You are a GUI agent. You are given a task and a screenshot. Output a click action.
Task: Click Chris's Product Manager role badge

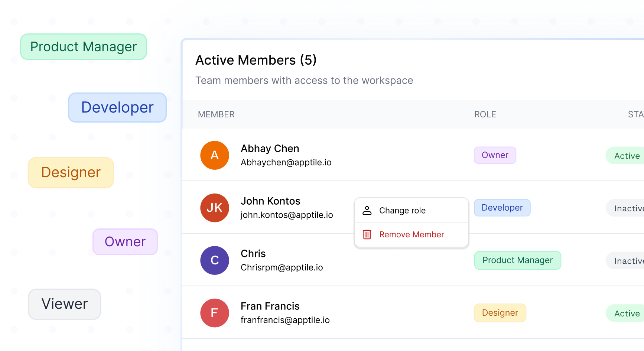(518, 260)
